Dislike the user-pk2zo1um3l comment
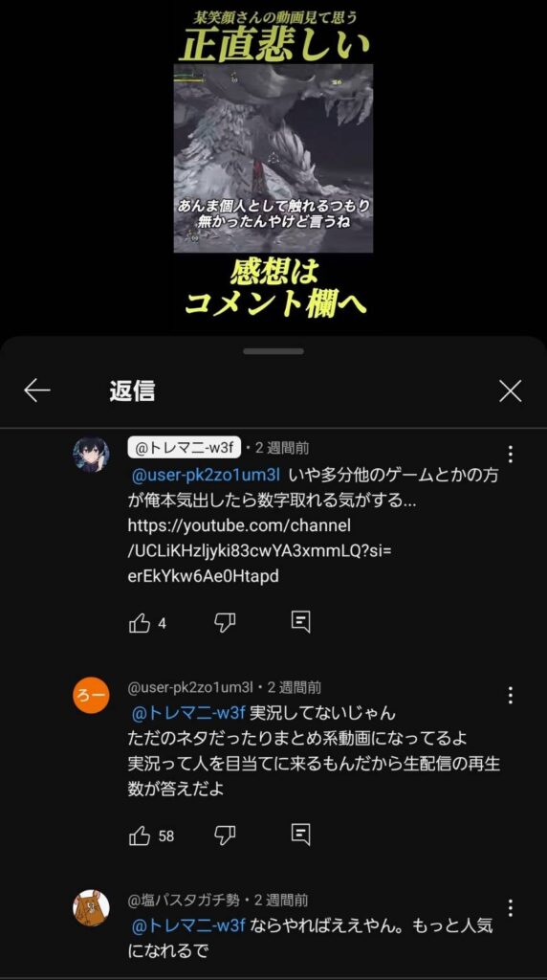Image resolution: width=547 pixels, height=980 pixels. click(225, 835)
